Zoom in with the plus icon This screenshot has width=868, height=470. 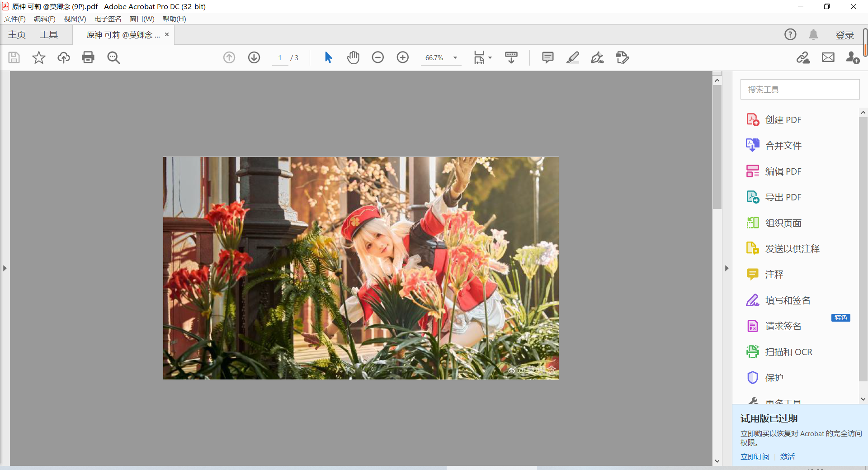[403, 57]
